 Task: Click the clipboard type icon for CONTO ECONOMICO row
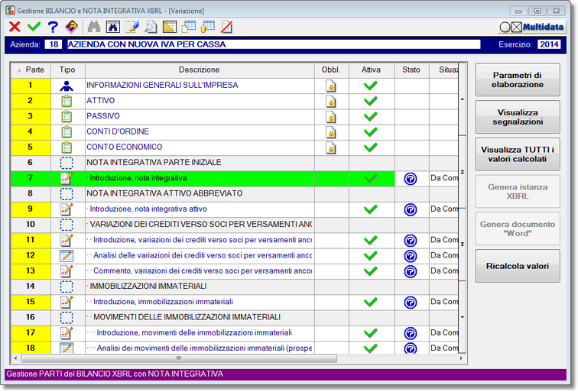pos(67,147)
